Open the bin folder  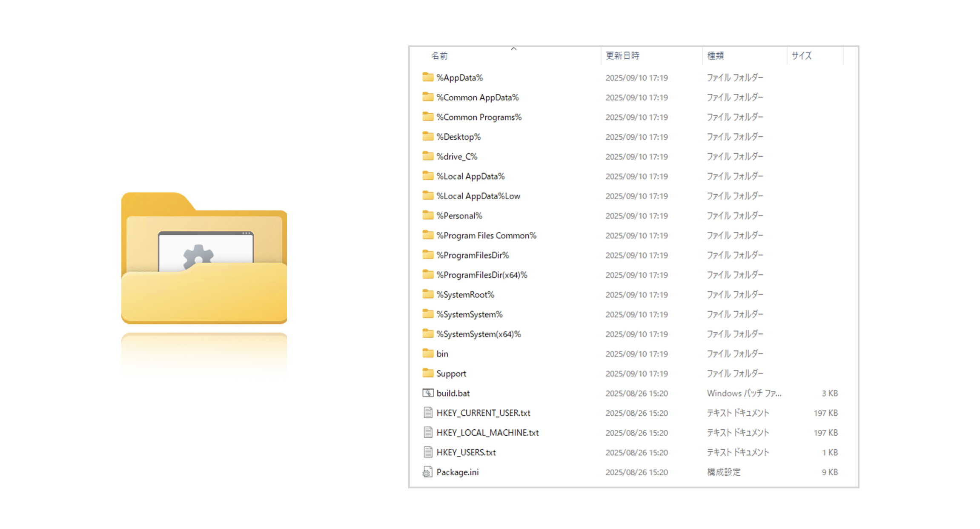[x=442, y=354]
